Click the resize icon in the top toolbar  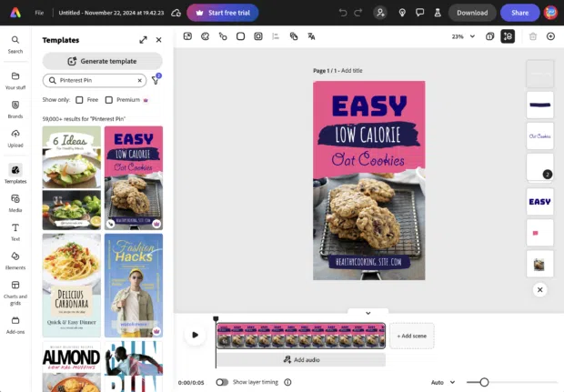[x=187, y=36]
